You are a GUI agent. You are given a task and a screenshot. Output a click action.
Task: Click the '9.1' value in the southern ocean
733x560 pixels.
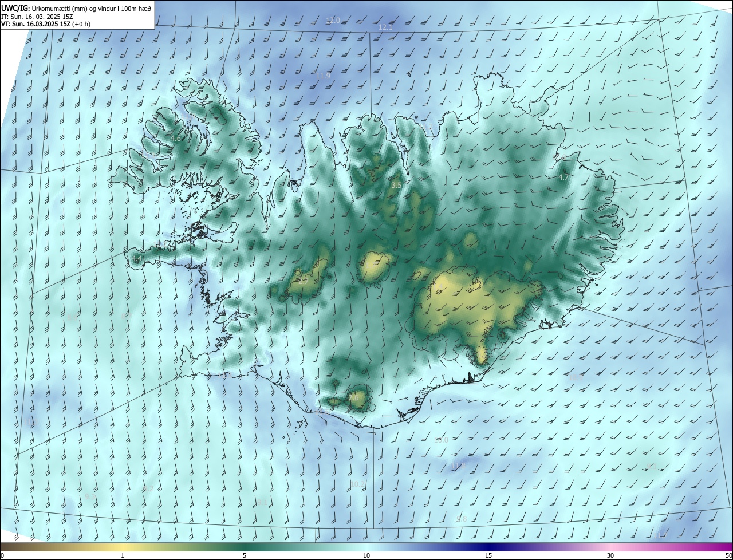[262, 503]
